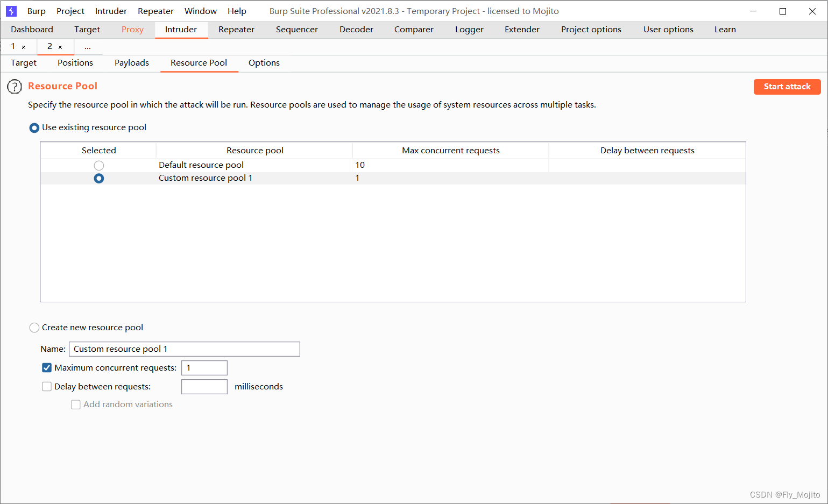Open the Repeater menu in the menu bar
Screen dimensions: 828x504
click(155, 11)
